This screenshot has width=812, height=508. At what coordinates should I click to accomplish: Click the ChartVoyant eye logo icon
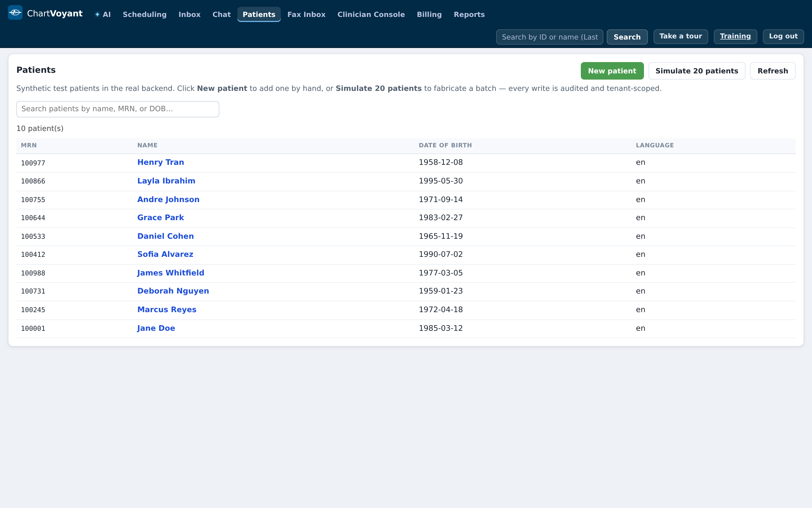coord(15,12)
